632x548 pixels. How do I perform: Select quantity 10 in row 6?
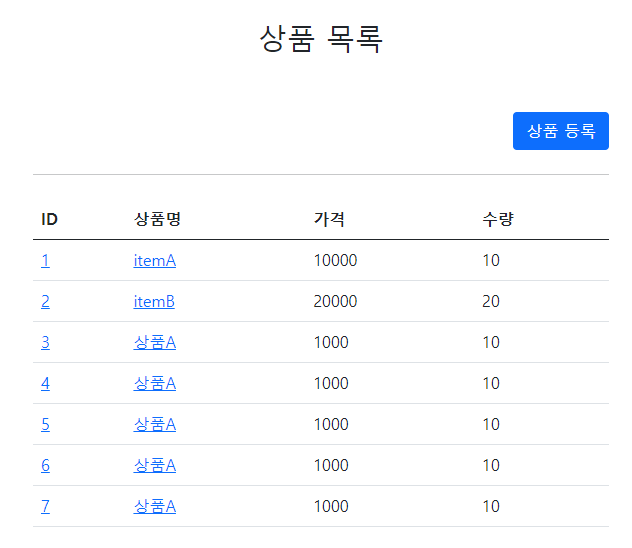pyautogui.click(x=491, y=465)
